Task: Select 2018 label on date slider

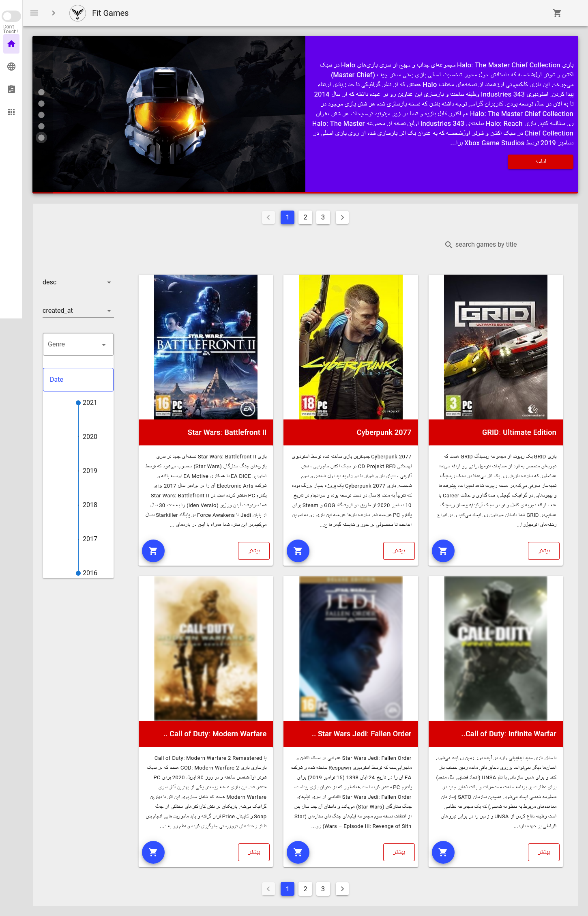Action: coord(90,505)
